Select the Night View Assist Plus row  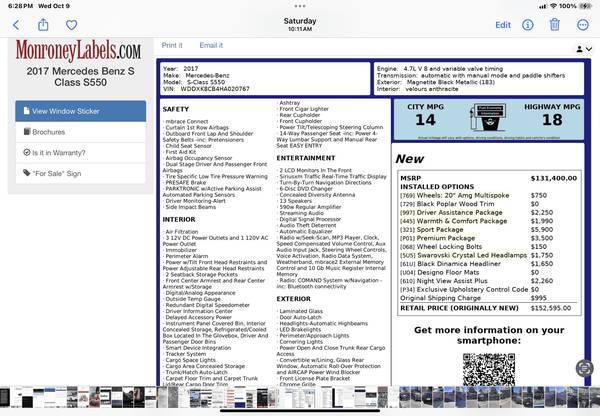[489, 281]
